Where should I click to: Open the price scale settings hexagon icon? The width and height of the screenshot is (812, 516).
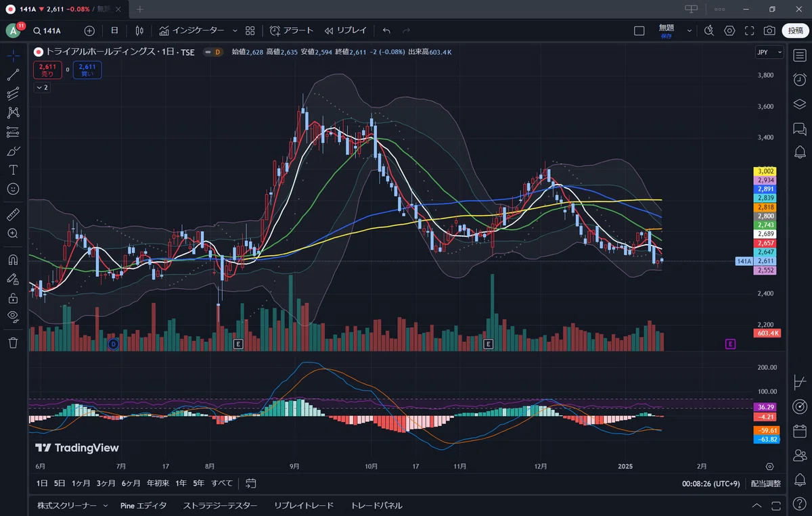[x=770, y=467]
